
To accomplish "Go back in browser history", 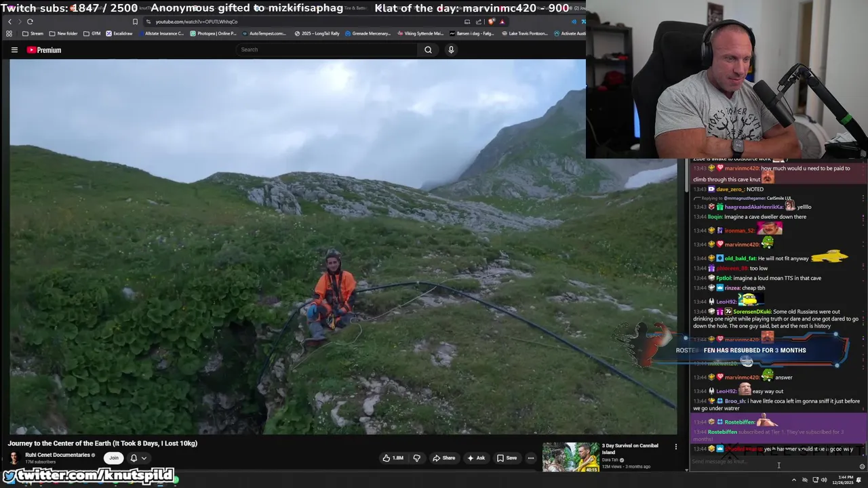I will point(9,22).
